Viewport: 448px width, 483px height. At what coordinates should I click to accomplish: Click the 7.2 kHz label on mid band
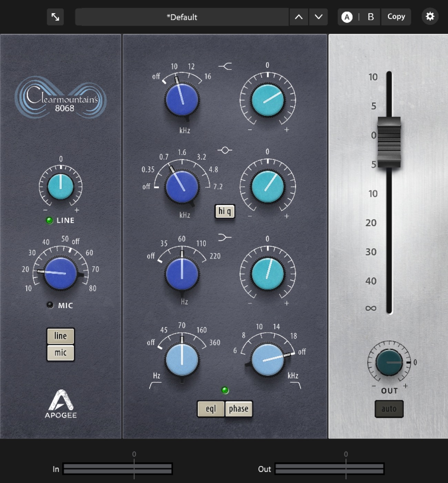coord(218,187)
